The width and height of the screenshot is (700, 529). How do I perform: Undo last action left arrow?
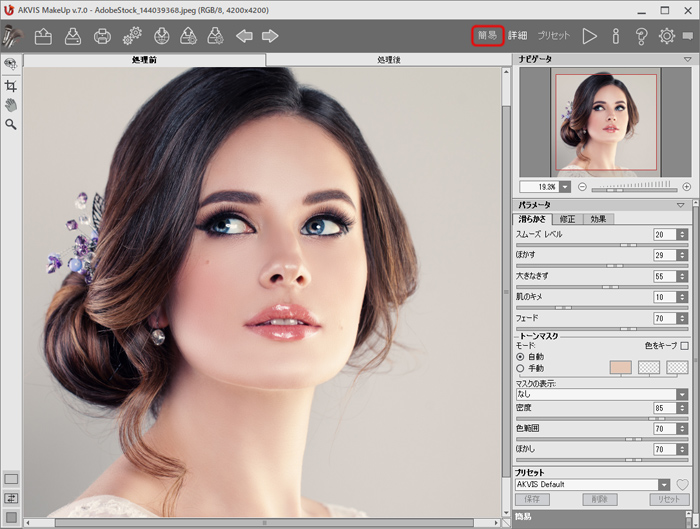coord(244,36)
